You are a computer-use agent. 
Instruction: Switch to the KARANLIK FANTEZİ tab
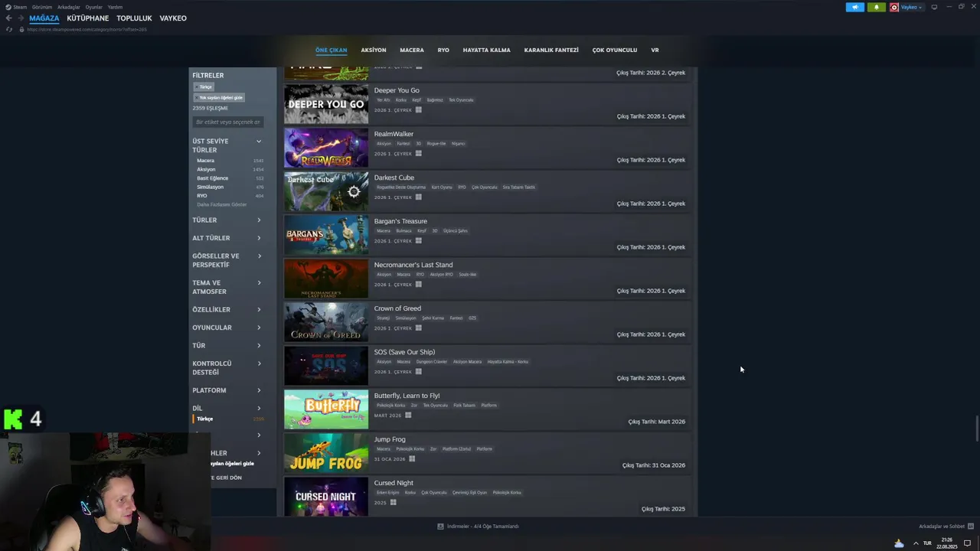(x=551, y=50)
